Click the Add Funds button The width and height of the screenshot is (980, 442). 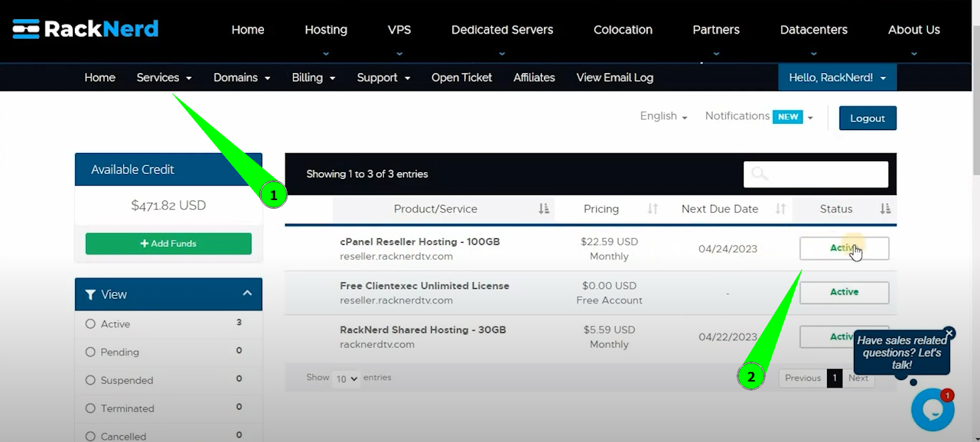pos(168,243)
